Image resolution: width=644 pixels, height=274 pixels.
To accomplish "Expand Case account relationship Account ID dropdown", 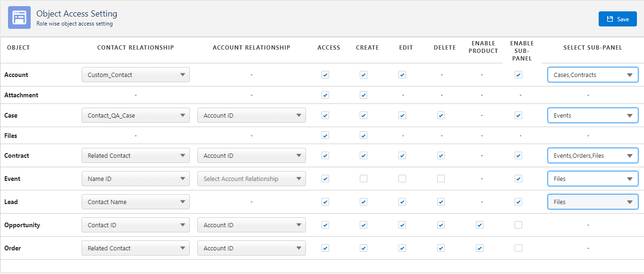I will point(251,115).
